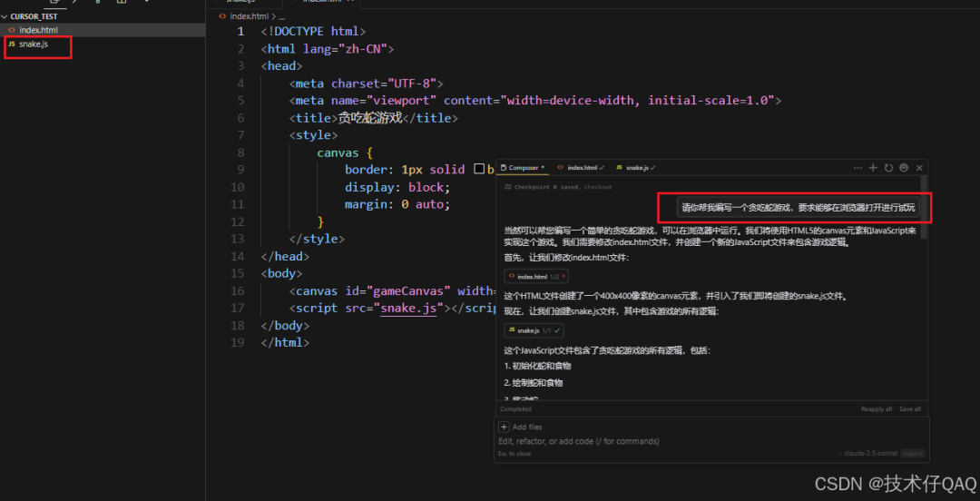The image size is (980, 501).
Task: Click the Composer chat scrollbar
Action: [x=924, y=206]
